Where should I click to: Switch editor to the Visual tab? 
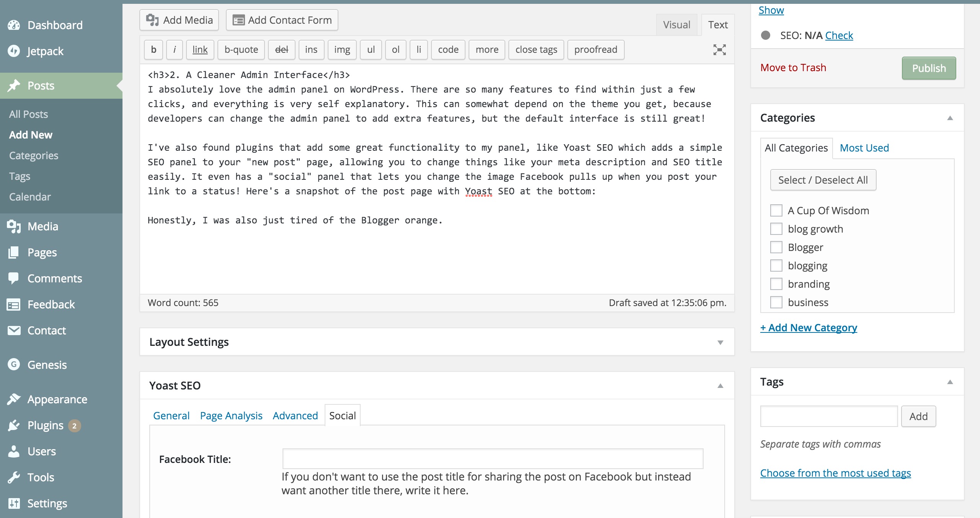click(x=676, y=25)
